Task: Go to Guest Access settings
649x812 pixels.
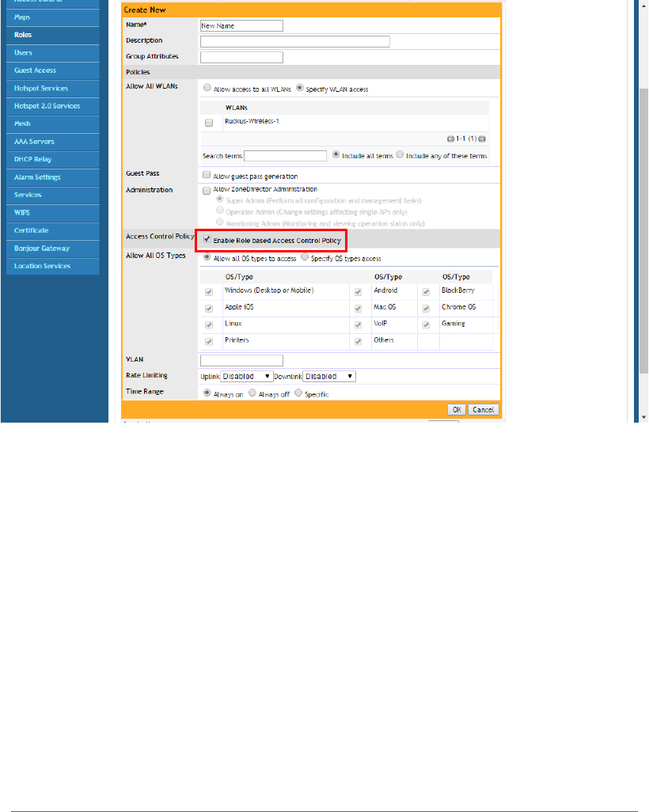Action: pos(52,70)
